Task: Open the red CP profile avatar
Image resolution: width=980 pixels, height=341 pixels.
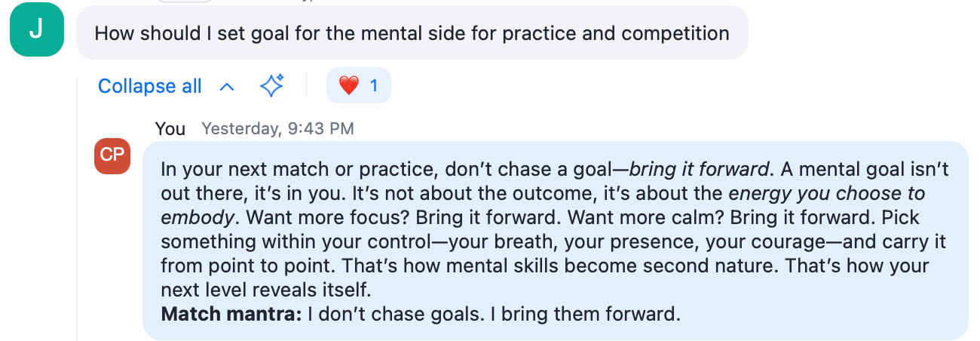Action: click(112, 155)
